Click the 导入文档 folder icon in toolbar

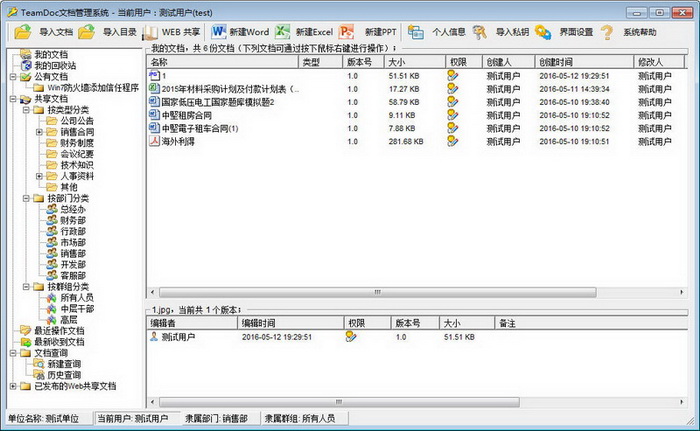pos(22,32)
